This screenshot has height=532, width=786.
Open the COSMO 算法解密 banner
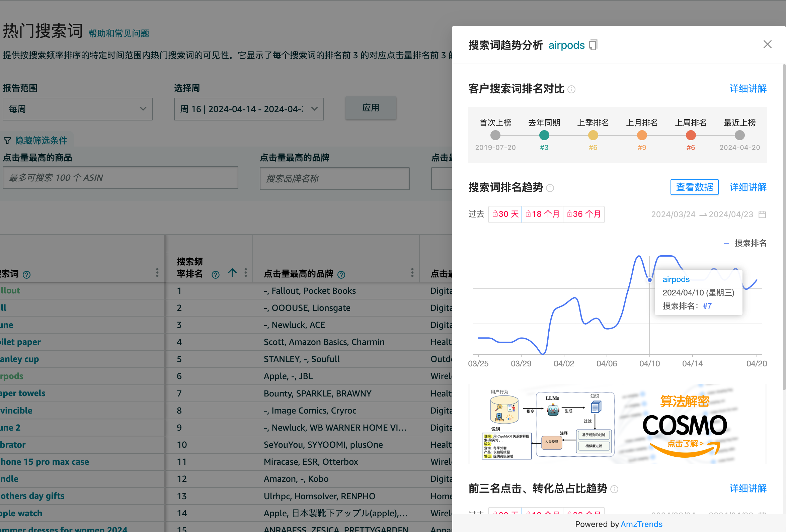(x=617, y=424)
